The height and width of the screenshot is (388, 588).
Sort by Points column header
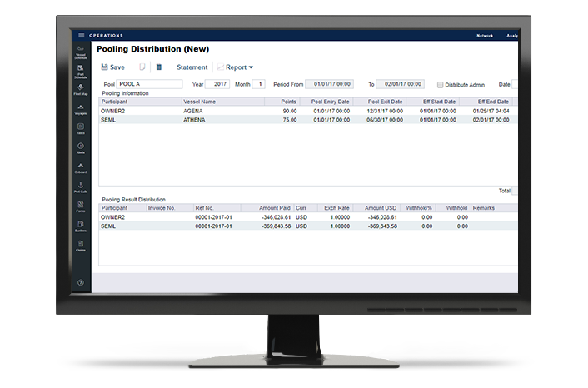[282, 102]
